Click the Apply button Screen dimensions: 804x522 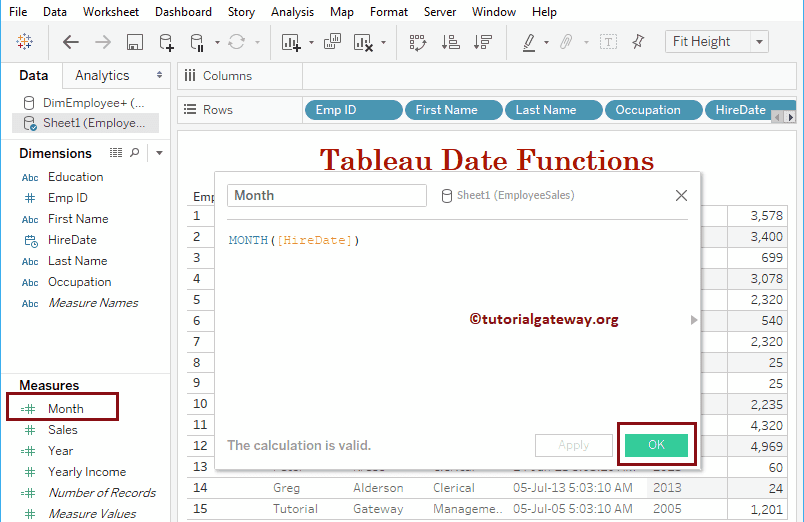[x=574, y=445]
